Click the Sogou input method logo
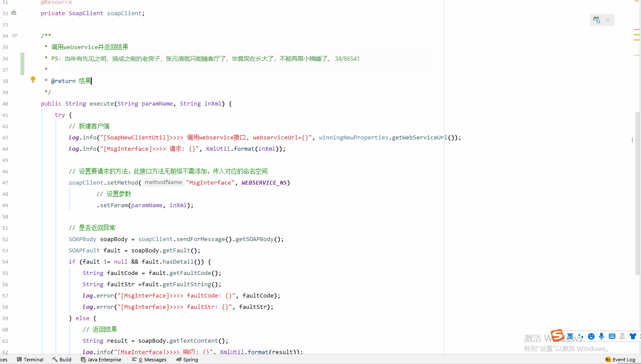 coord(557,336)
